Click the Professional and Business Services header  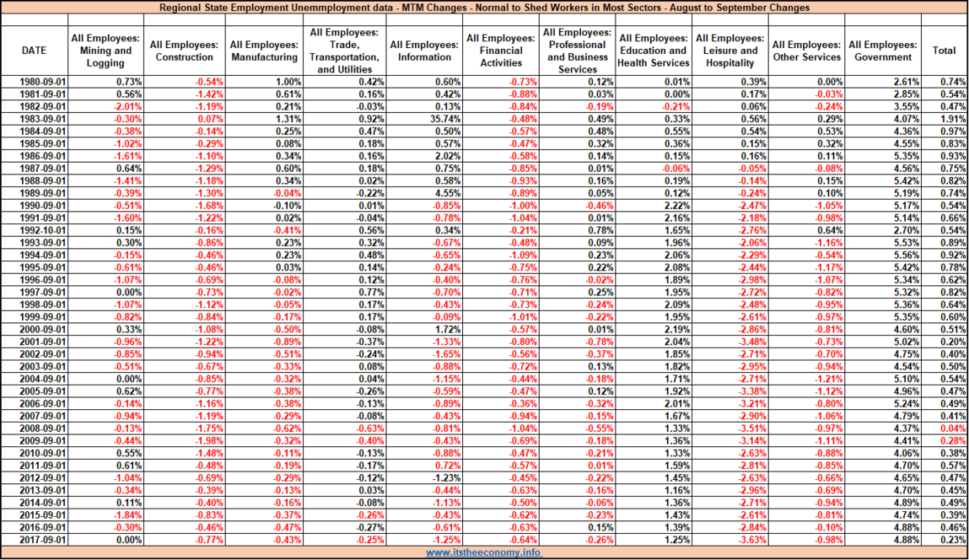pos(577,51)
